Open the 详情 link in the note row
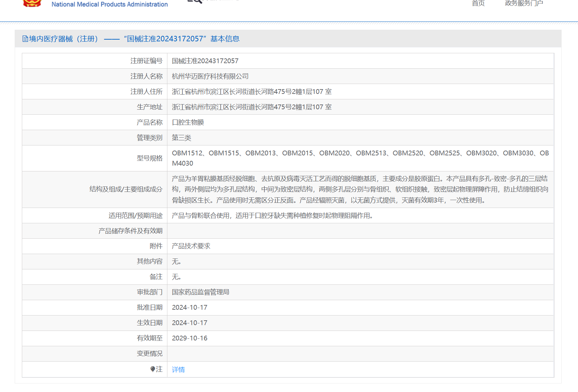The width and height of the screenshot is (578, 392). (178, 369)
